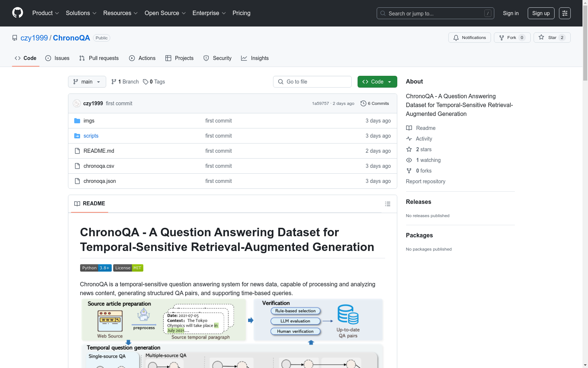The width and height of the screenshot is (588, 368).
Task: Click the chronoqa.json file icon
Action: click(x=77, y=181)
